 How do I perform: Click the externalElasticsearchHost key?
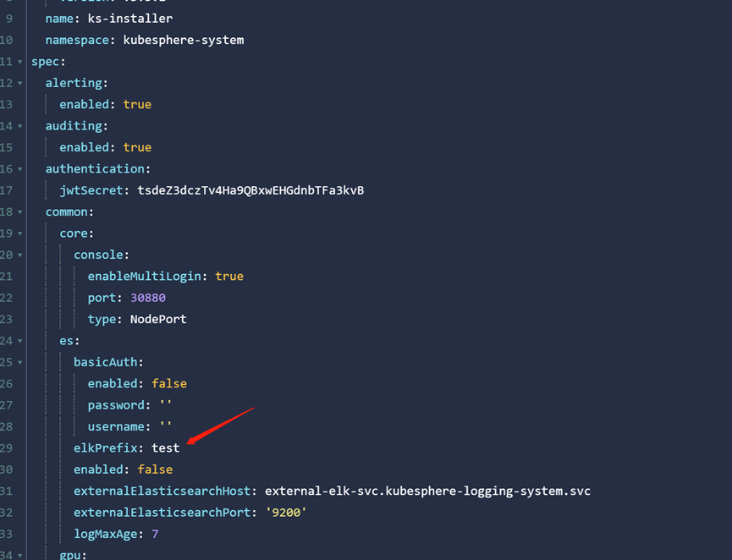coord(162,491)
